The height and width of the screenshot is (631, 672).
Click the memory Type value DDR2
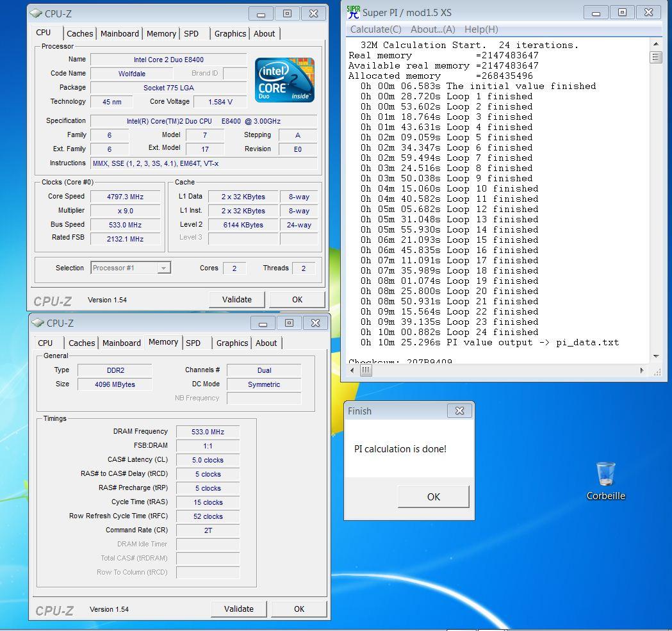(x=115, y=370)
